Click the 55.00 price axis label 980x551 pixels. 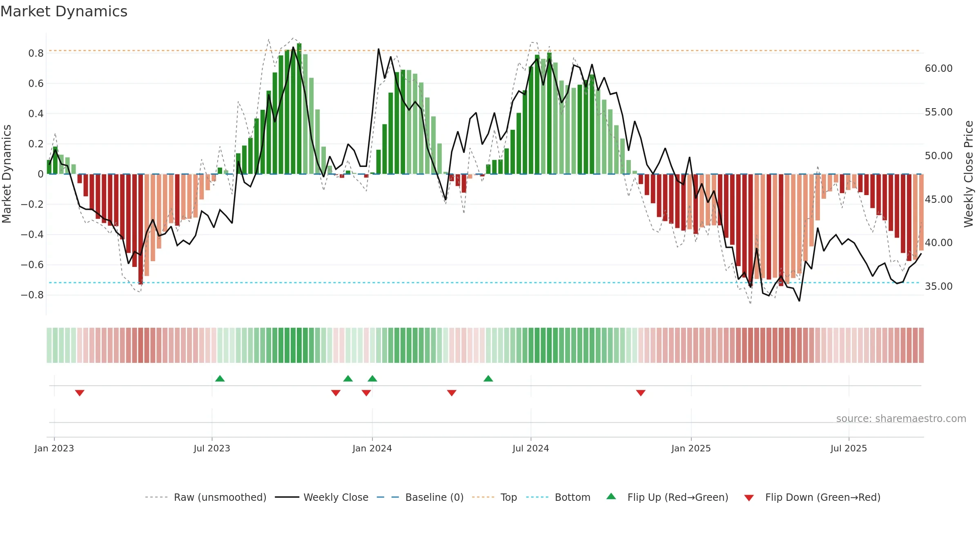(x=939, y=112)
